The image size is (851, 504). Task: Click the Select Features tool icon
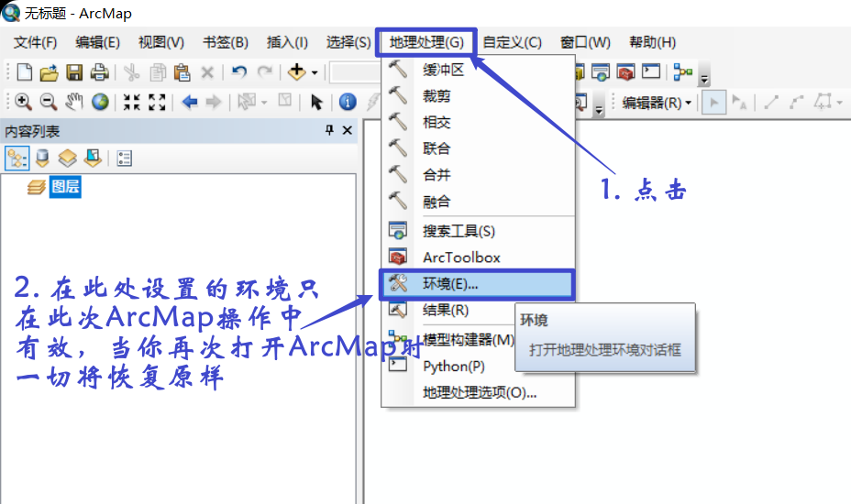[x=248, y=101]
